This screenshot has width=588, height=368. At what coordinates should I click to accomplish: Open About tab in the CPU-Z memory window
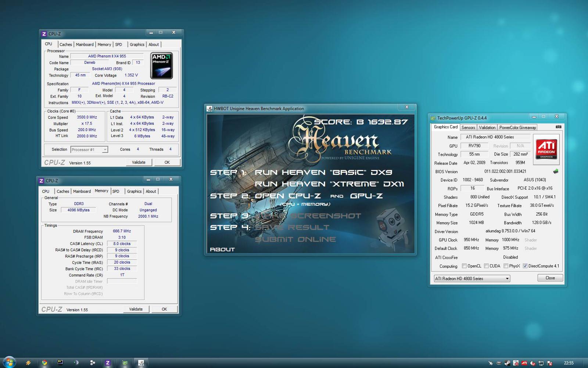[151, 191]
